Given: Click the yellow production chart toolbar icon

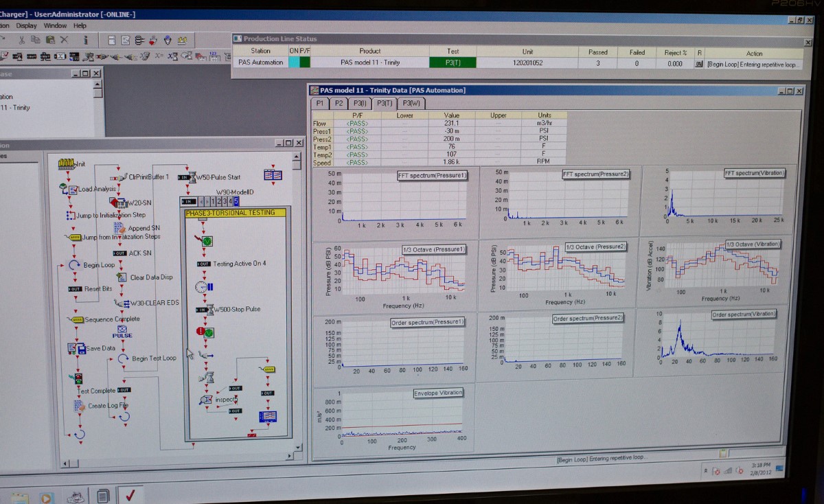Looking at the screenshot, I should click(182, 41).
